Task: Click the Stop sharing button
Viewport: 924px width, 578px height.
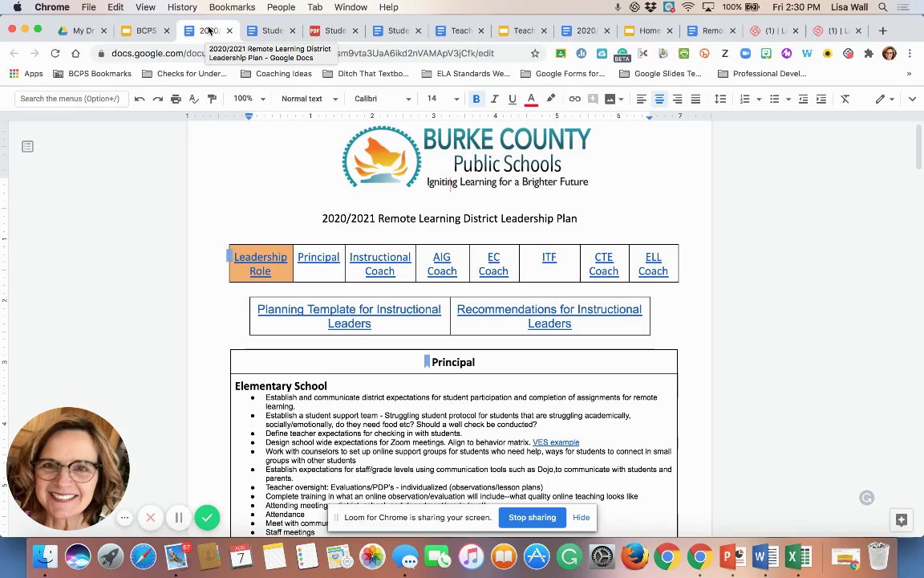Action: (x=532, y=517)
